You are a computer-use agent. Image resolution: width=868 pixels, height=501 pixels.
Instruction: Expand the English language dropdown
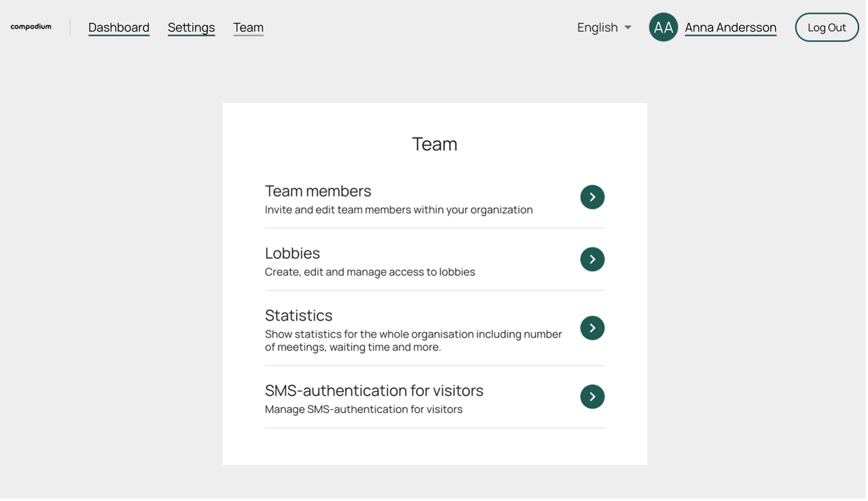[606, 28]
